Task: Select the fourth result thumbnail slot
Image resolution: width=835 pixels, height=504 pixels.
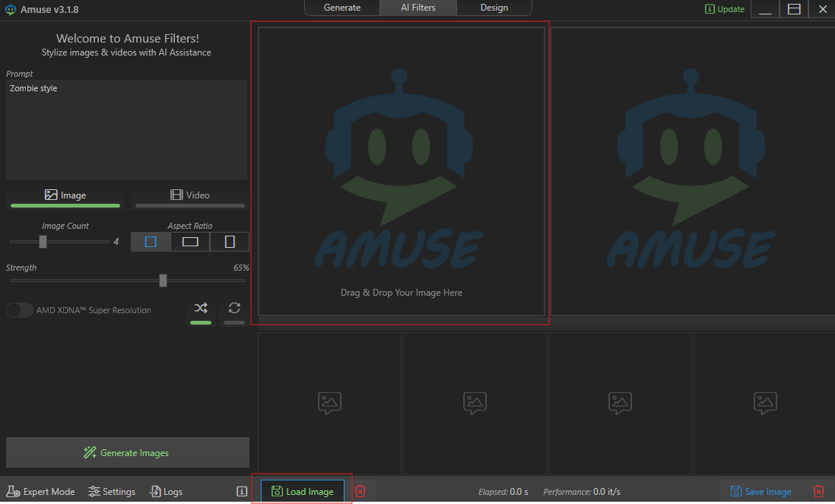Action: pyautogui.click(x=765, y=404)
